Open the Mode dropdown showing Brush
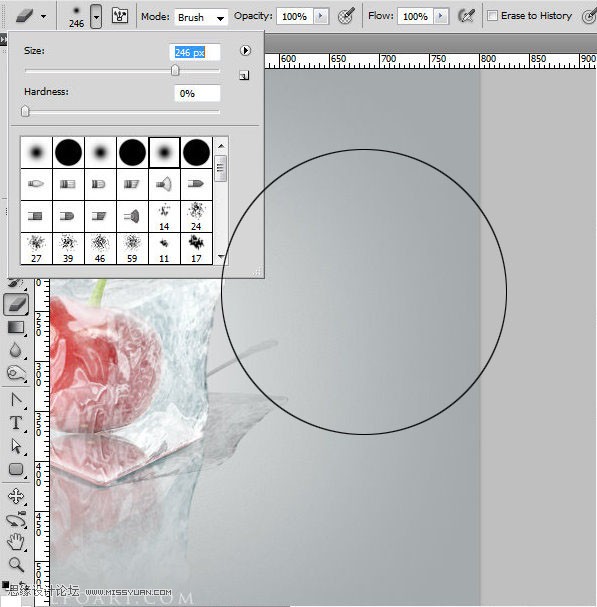597x607 pixels. pos(201,17)
